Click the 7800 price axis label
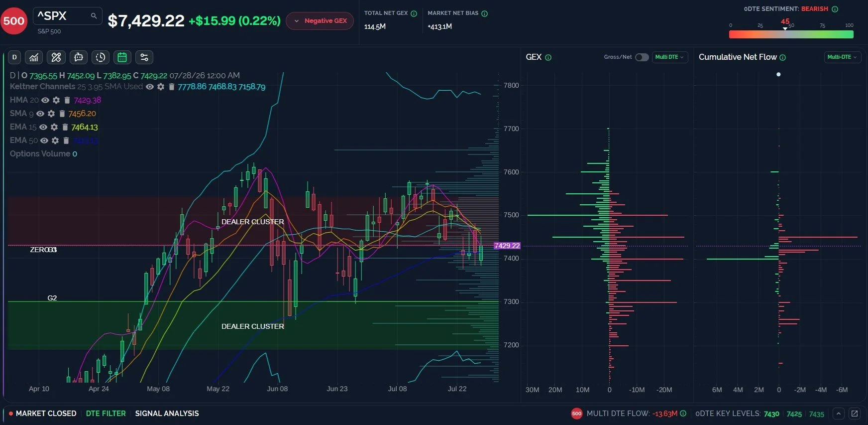 tap(511, 85)
